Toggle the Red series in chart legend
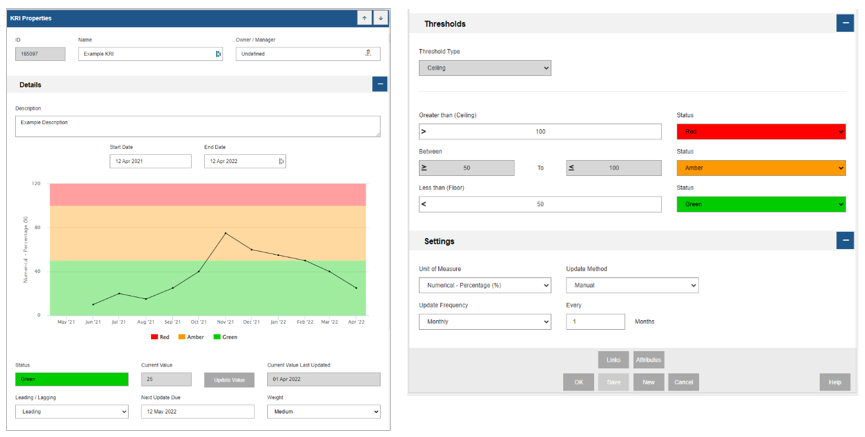The height and width of the screenshot is (437, 865). [x=160, y=337]
